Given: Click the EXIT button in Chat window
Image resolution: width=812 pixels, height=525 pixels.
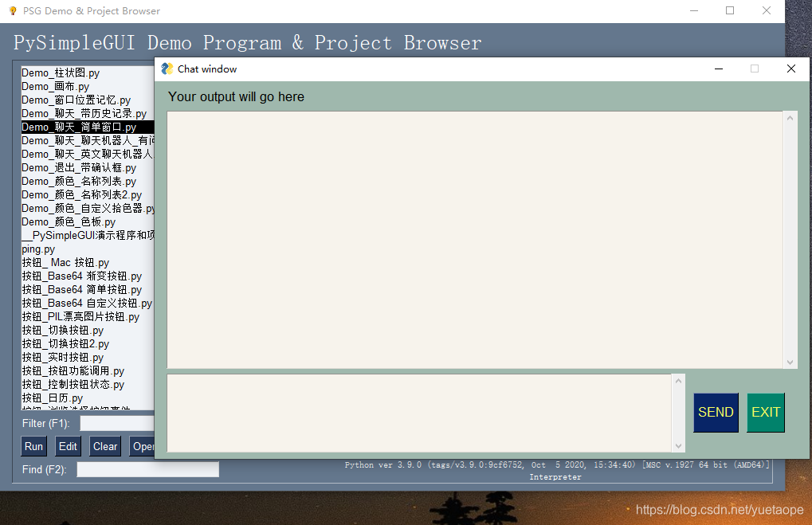Looking at the screenshot, I should point(766,412).
